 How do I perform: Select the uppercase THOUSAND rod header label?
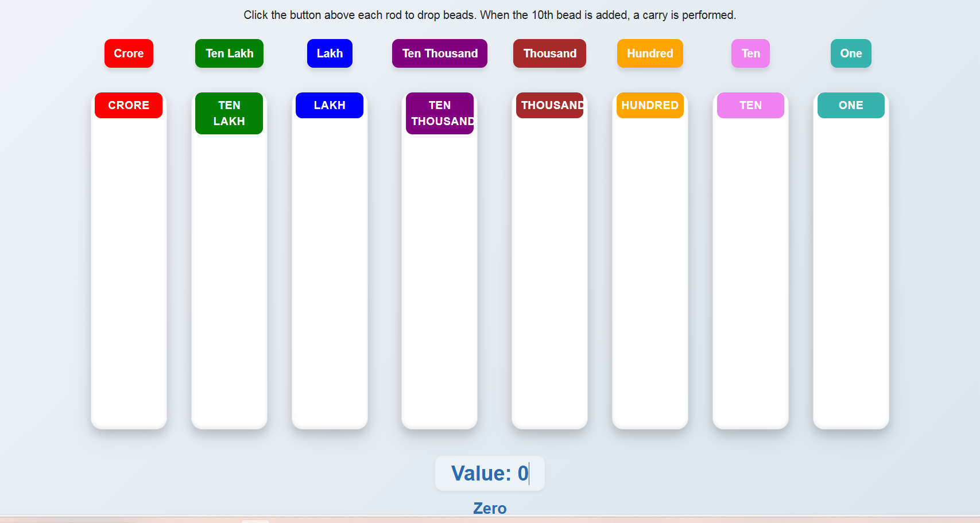pyautogui.click(x=549, y=106)
